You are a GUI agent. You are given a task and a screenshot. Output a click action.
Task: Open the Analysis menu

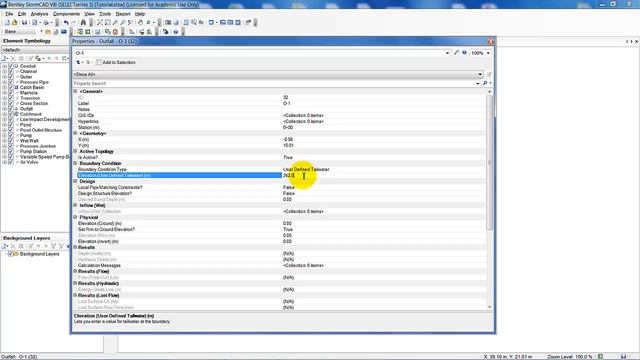point(40,14)
